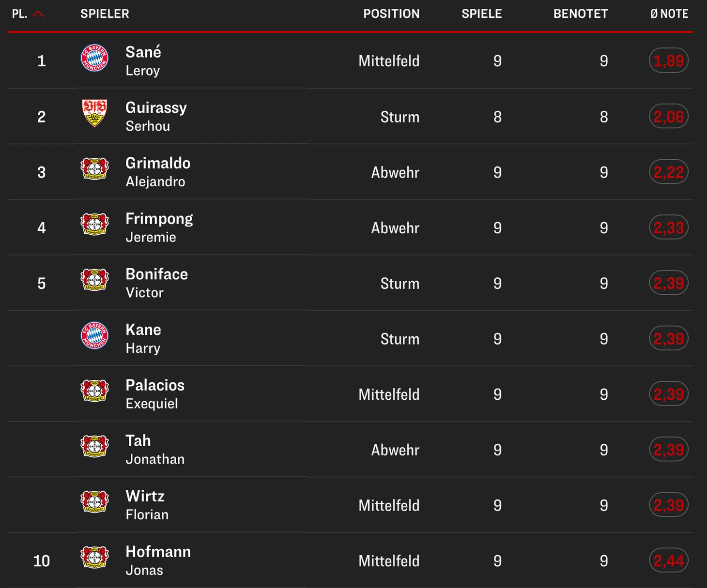707x588 pixels.
Task: Open Palacios Exequiel player link
Action: pyautogui.click(x=155, y=394)
